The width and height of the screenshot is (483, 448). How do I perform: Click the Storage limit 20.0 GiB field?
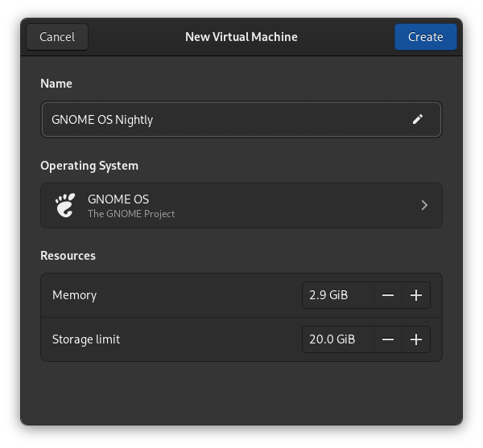(x=338, y=339)
